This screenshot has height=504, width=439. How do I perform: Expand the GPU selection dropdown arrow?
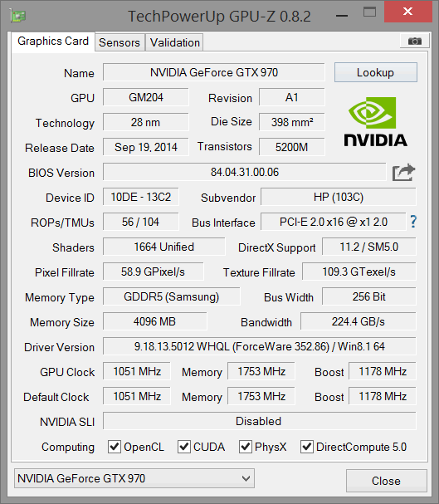click(246, 478)
